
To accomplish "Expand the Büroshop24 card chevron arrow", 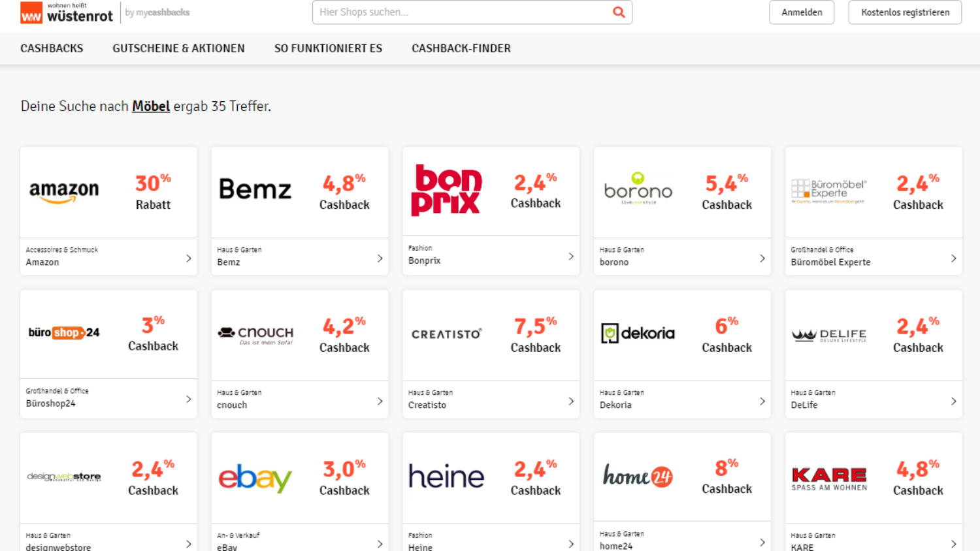I will click(x=188, y=400).
